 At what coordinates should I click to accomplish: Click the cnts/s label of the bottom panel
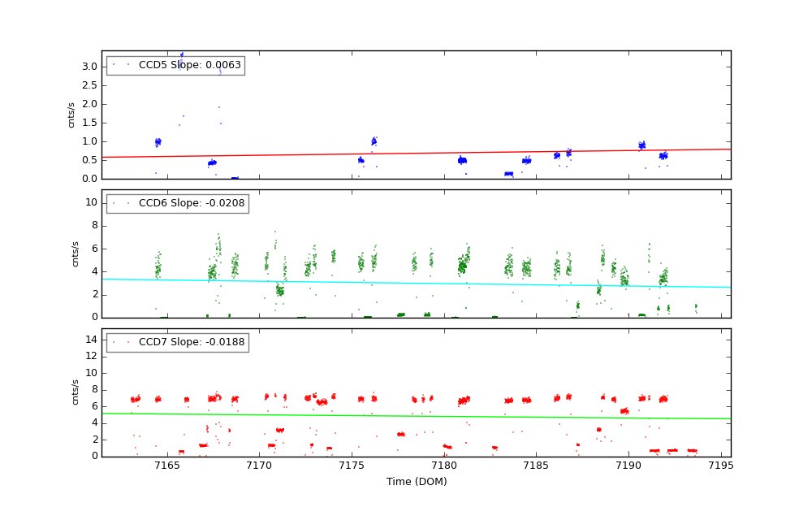tap(76, 392)
